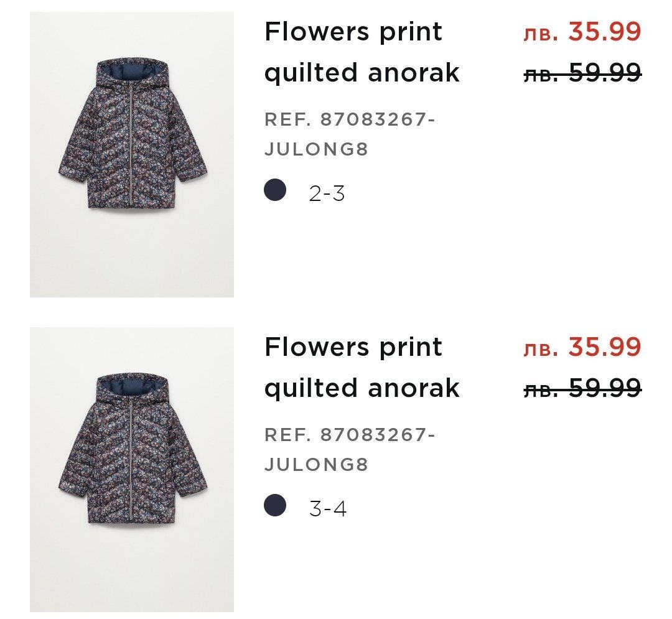Screen dimensions: 672x619
Task: Click the navy color dot beside size 3-4
Action: coord(275,505)
